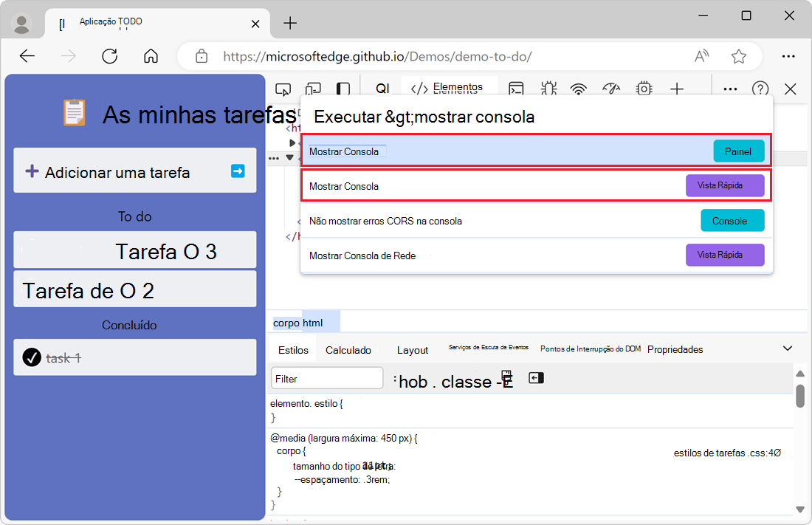This screenshot has height=525, width=812.
Task: Open the browser settings ellipsis menu
Action: pyautogui.click(x=788, y=56)
